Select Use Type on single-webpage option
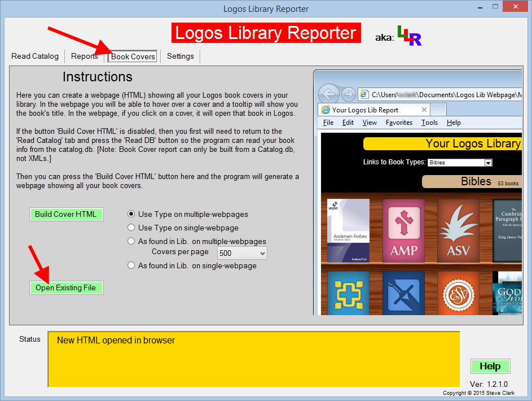532x401 pixels. (x=183, y=228)
